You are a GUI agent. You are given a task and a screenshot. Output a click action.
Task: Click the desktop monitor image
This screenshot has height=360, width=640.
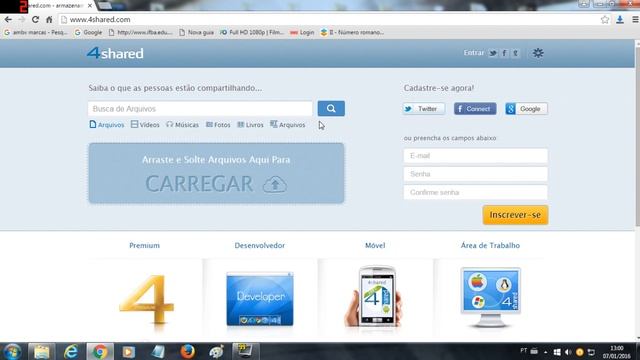click(491, 297)
